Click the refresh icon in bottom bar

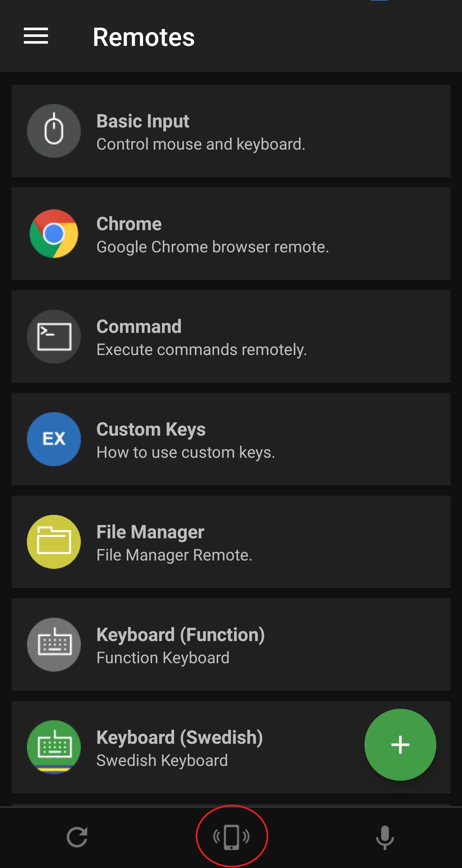(77, 837)
